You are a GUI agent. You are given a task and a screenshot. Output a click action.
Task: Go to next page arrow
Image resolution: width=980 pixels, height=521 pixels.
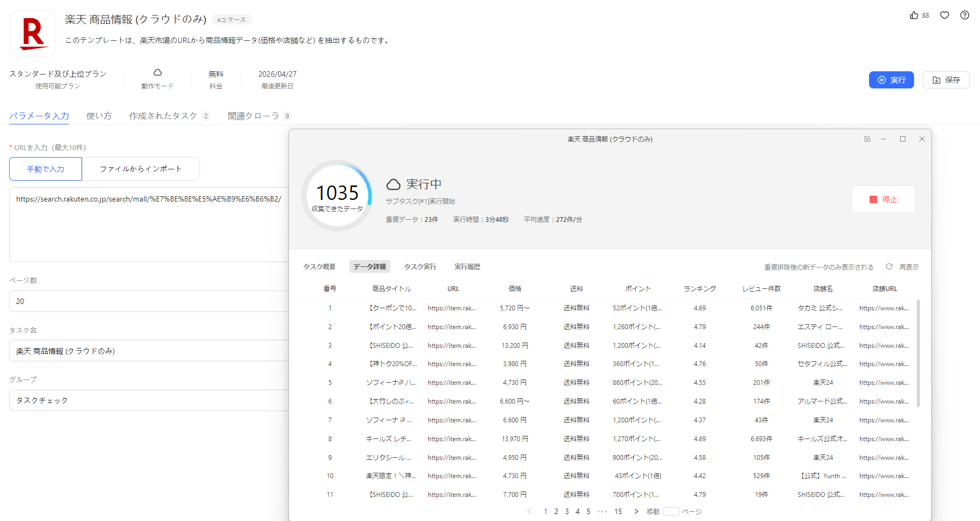pos(636,511)
